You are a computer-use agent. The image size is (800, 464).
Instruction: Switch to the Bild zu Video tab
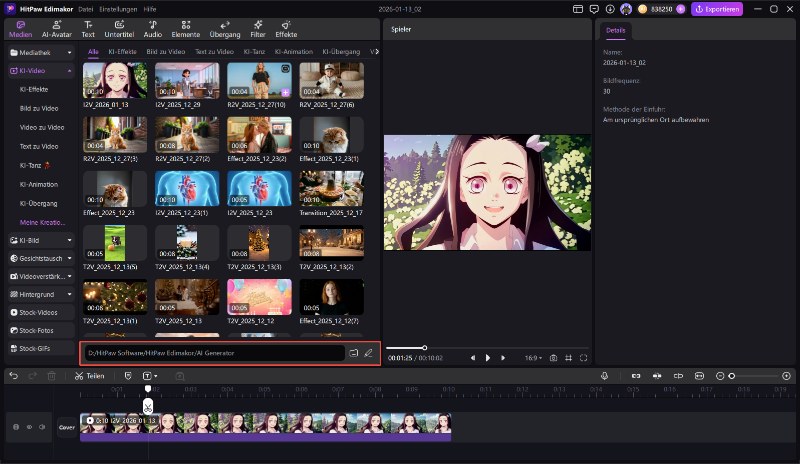(x=162, y=51)
